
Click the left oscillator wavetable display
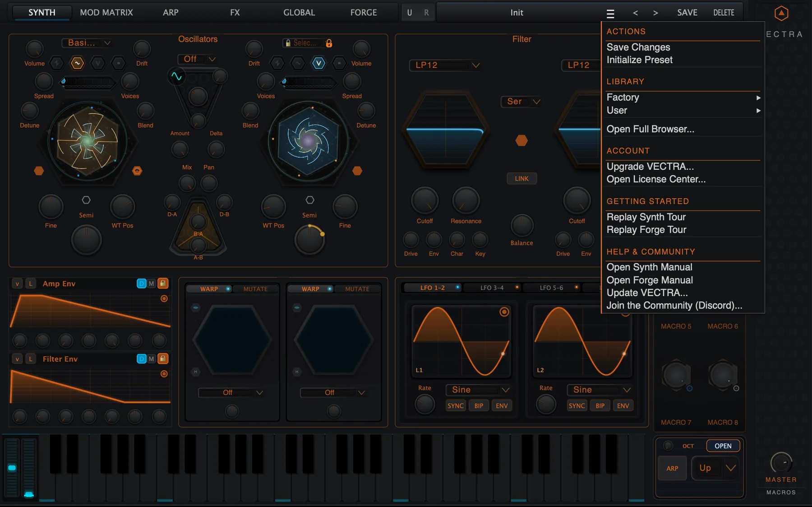pyautogui.click(x=87, y=141)
